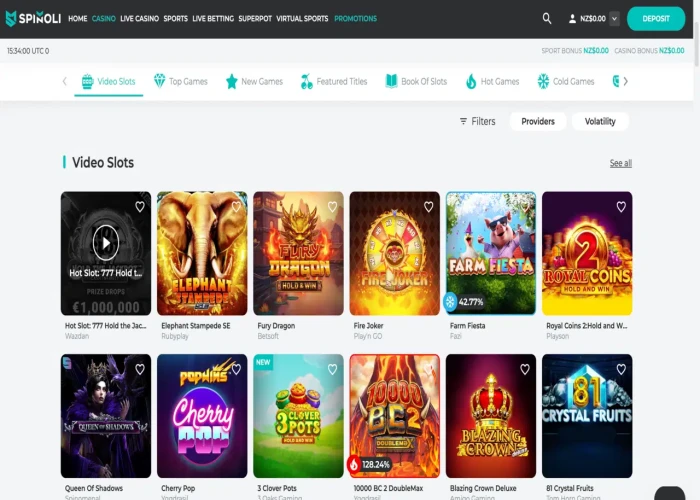Screen dimensions: 700x500
Task: Click the New Games star icon
Action: click(231, 81)
